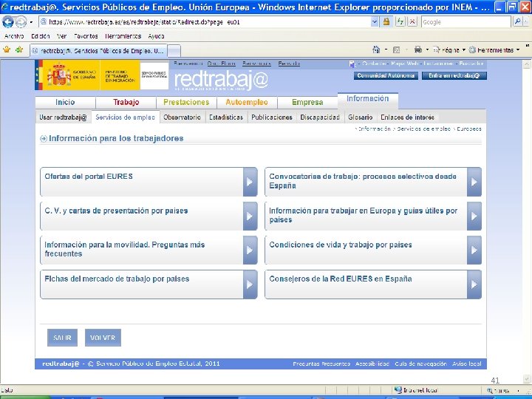Click the Add to Favorites star icon
The width and height of the screenshot is (532, 399).
click(19, 50)
